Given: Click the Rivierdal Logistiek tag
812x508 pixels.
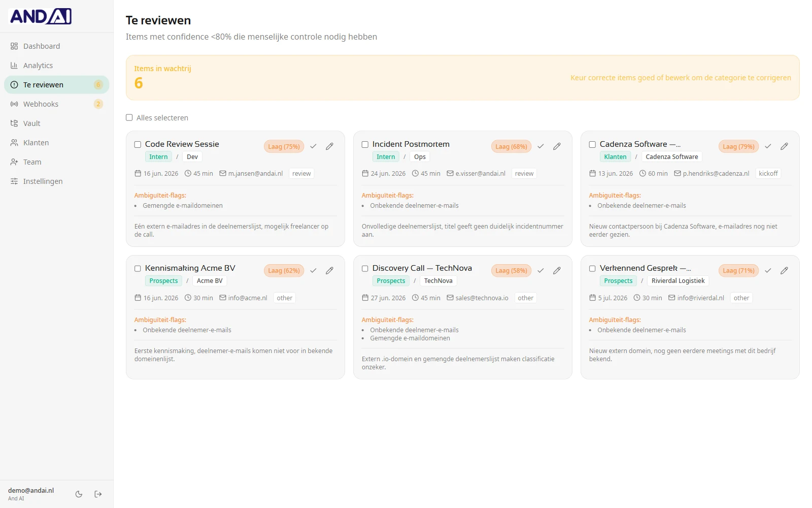Looking at the screenshot, I should (x=678, y=281).
